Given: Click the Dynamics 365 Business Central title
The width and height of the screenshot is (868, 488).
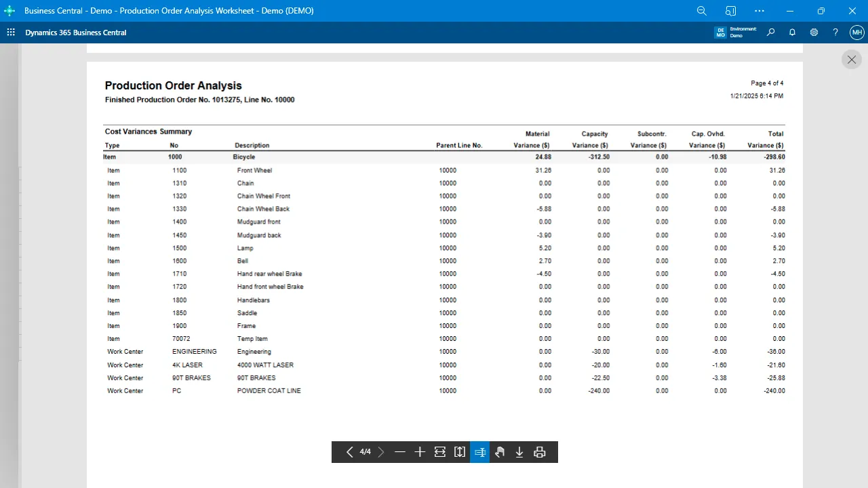Looking at the screenshot, I should click(x=76, y=33).
